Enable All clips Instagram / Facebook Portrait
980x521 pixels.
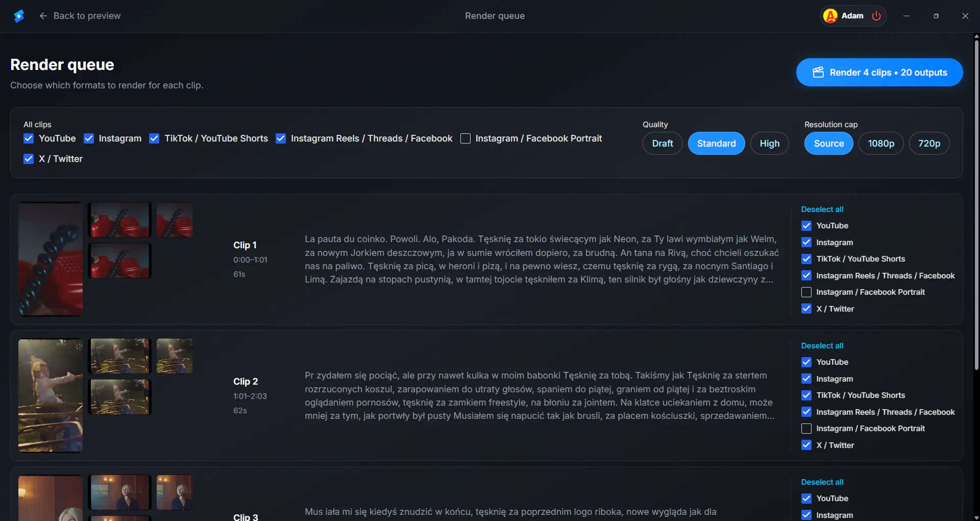(465, 138)
